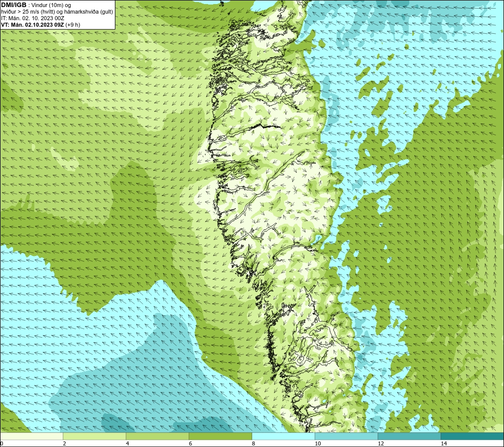This screenshot has width=504, height=447.
Task: Click the '2' label on the color scale
Action: [x=65, y=443]
